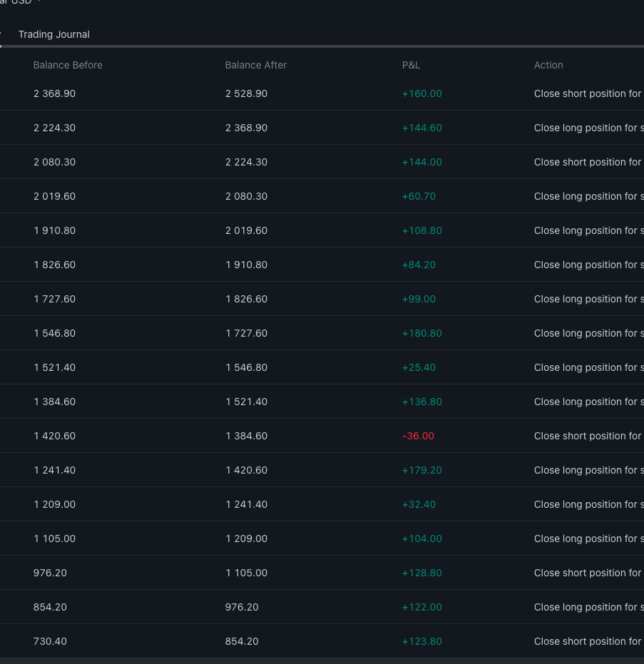Select the 2 528.90 Balance After cell
Screen dimensions: 644x664
coord(246,93)
